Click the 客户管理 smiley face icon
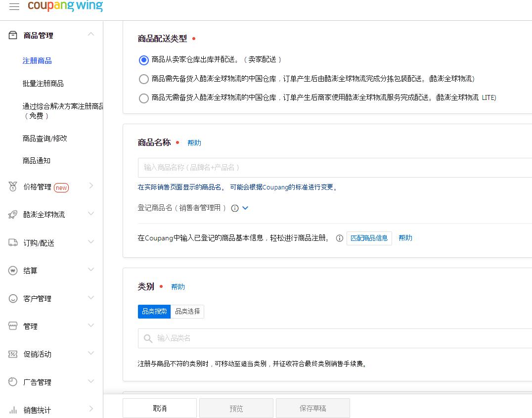 12,298
